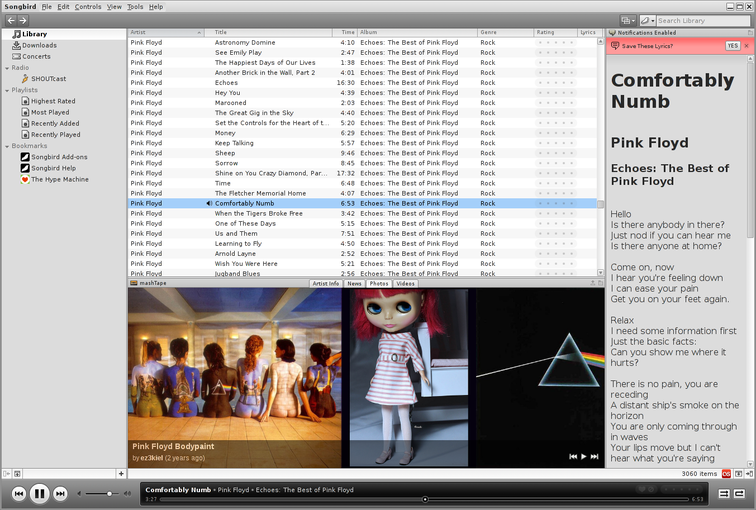Dismiss the Save These Lyrics notification

[x=746, y=46]
